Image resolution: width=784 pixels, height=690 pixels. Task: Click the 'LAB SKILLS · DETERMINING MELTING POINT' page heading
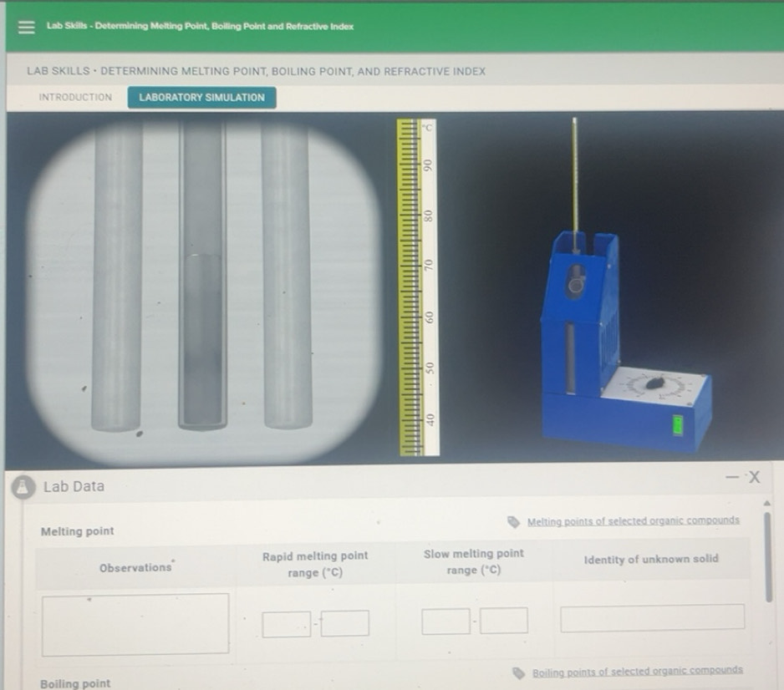[256, 71]
